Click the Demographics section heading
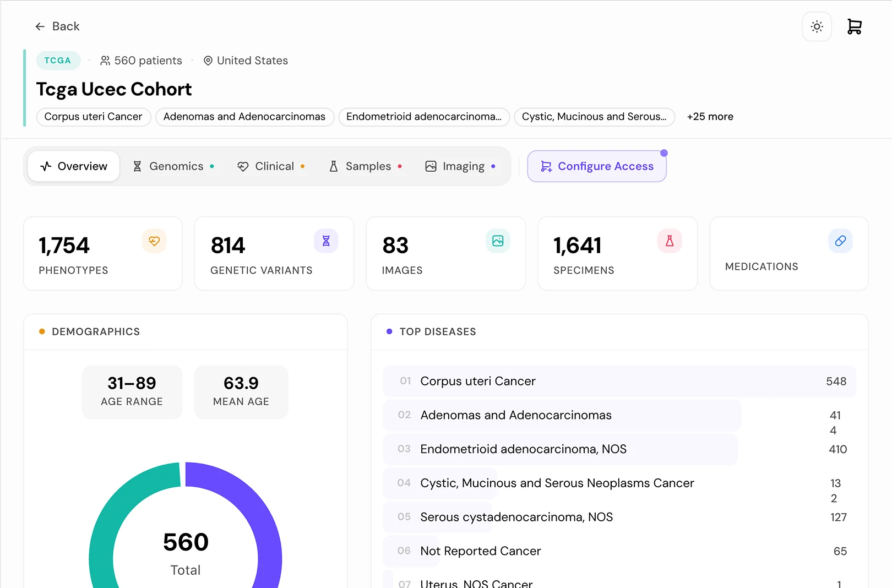The width and height of the screenshot is (892, 588). pyautogui.click(x=96, y=332)
